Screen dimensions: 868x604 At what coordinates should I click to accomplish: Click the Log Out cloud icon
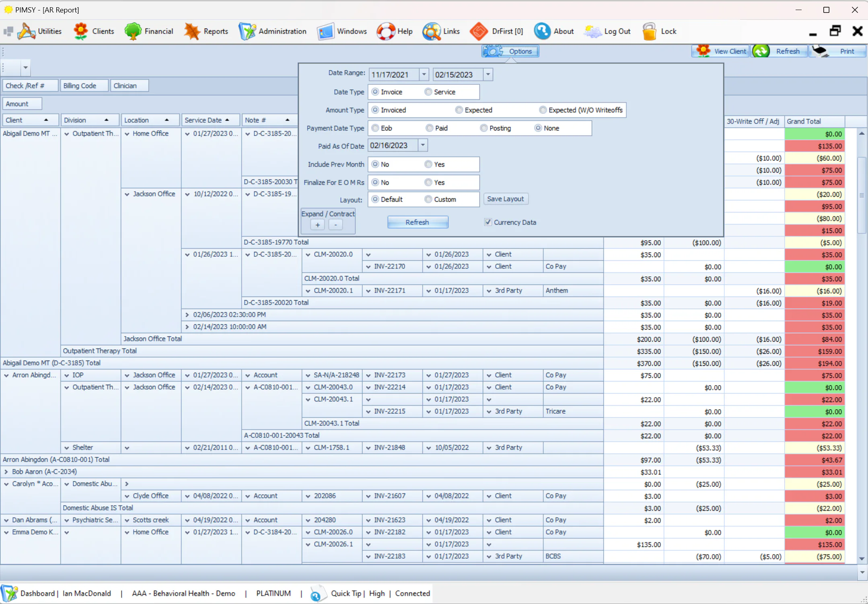pyautogui.click(x=593, y=31)
